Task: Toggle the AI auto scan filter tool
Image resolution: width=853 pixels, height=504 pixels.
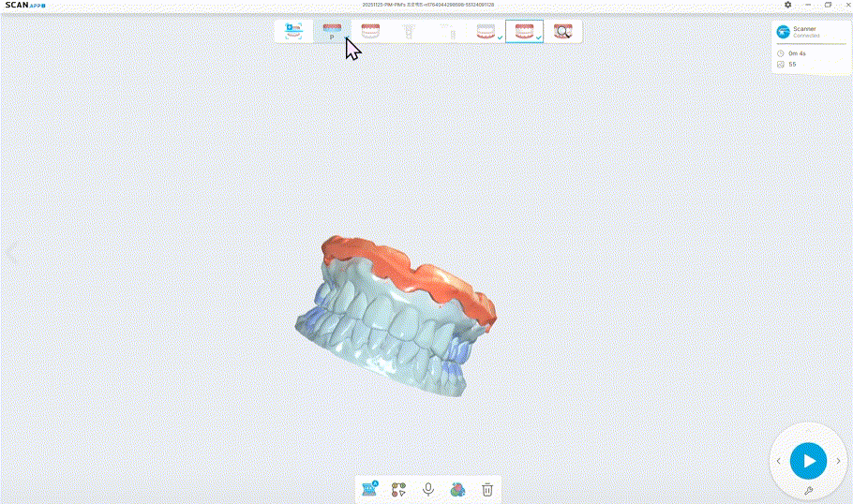Action: coord(369,489)
